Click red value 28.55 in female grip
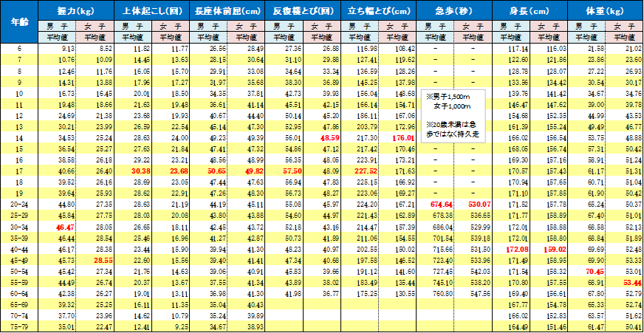644x333 pixels. click(102, 261)
